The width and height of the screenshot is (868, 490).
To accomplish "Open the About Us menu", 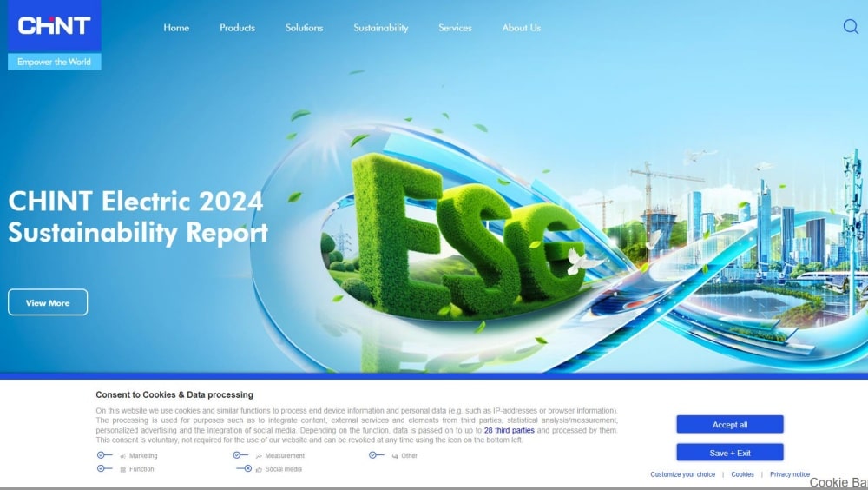I will pyautogui.click(x=522, y=28).
